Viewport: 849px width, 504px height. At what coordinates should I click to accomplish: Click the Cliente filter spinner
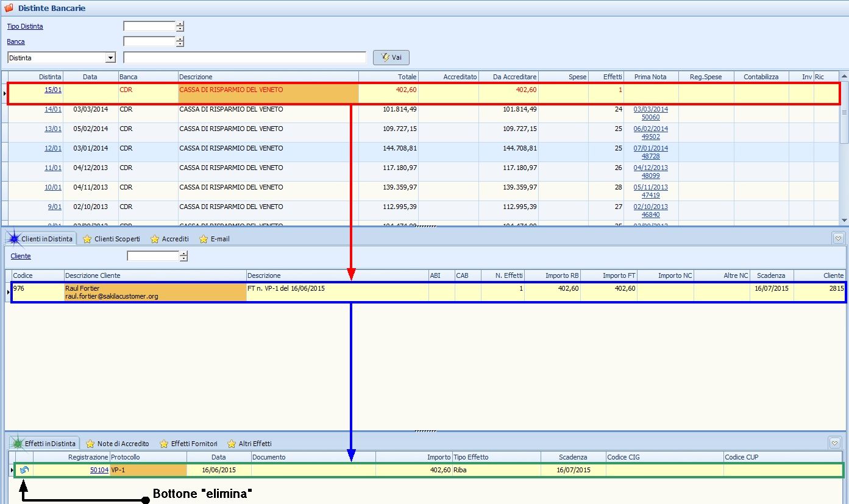[183, 257]
